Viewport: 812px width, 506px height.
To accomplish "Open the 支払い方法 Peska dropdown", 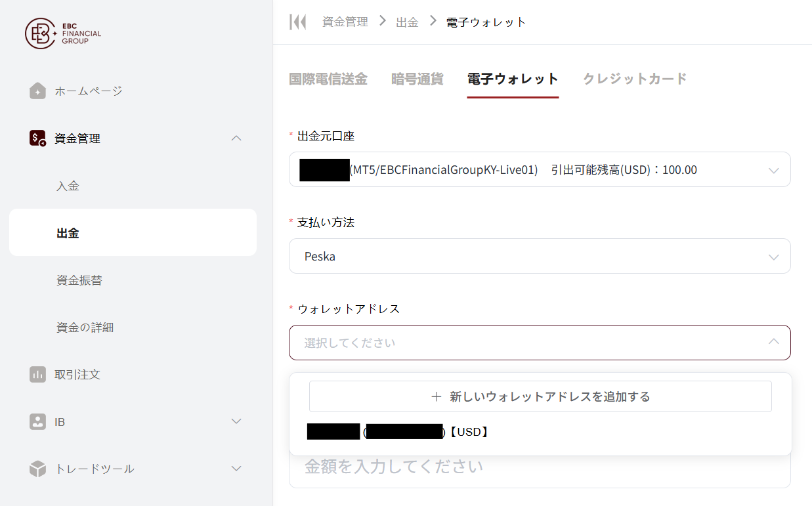I will tap(540, 256).
